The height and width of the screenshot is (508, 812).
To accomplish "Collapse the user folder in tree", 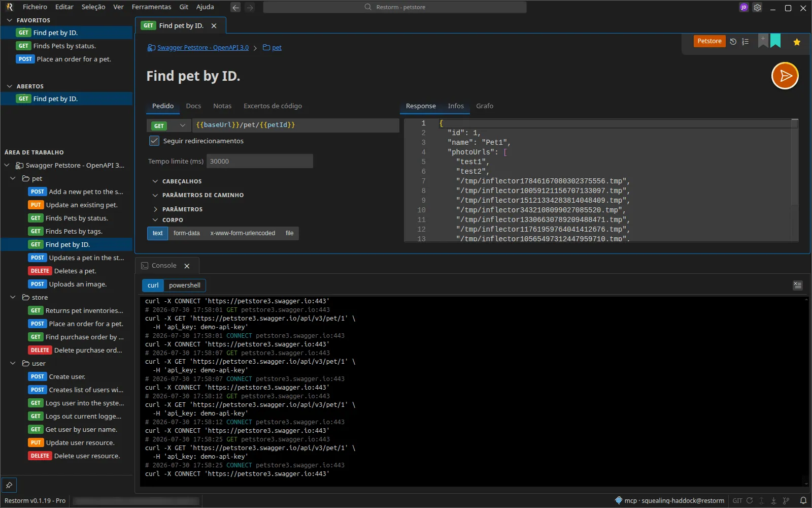I will tap(13, 363).
